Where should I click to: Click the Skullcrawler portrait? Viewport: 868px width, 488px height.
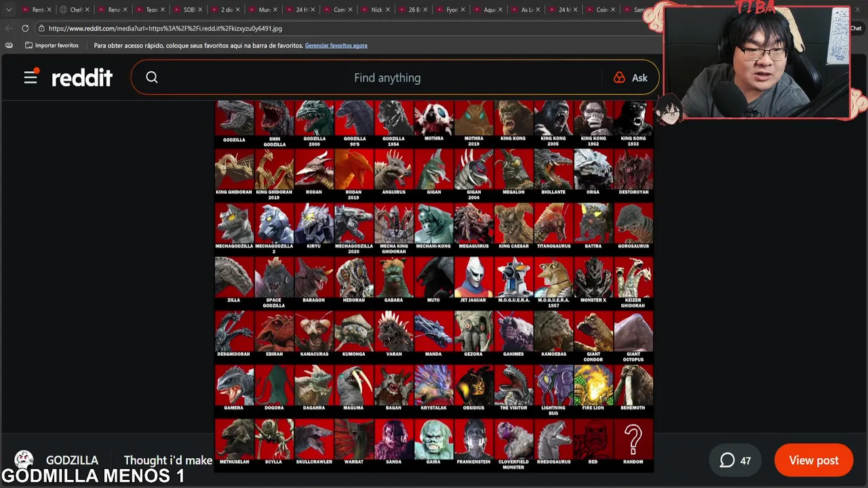(x=314, y=439)
